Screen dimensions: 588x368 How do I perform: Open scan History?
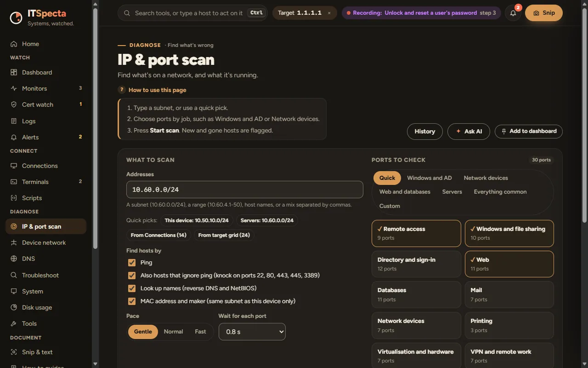pos(425,131)
